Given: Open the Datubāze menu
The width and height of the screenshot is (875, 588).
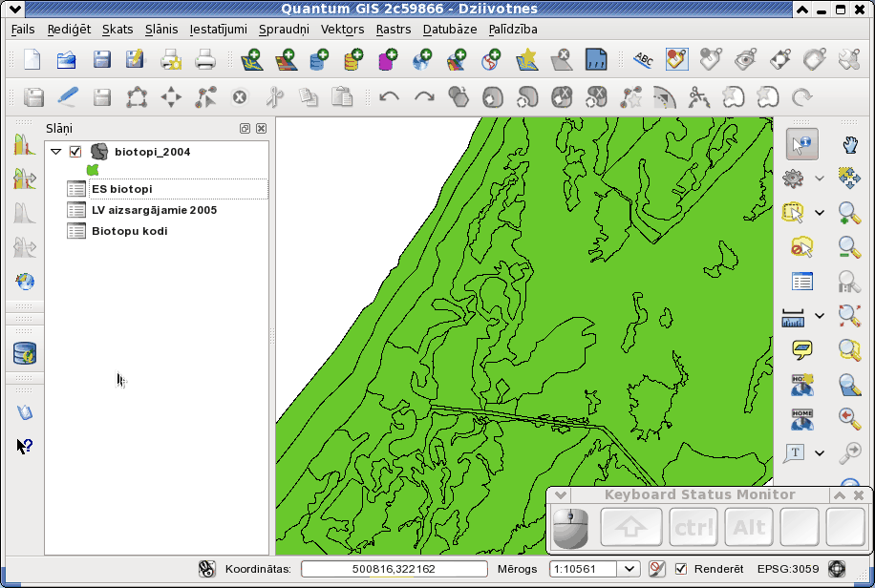Looking at the screenshot, I should pos(450,30).
